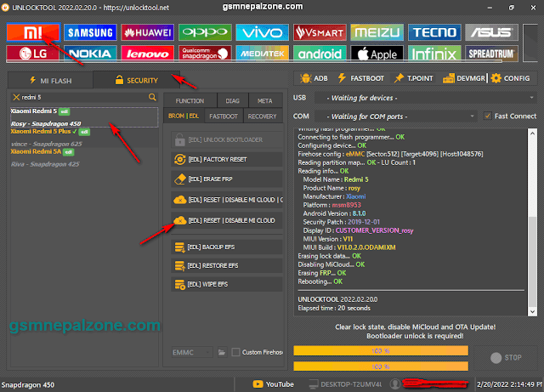Open the Fastboot toolbar tool
Image resolution: width=544 pixels, height=392 pixels.
(360, 78)
